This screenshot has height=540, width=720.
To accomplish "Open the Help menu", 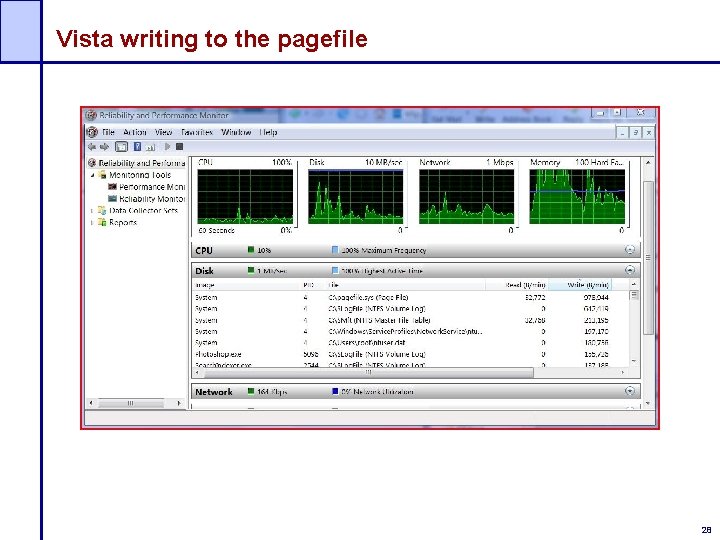I will [x=268, y=132].
